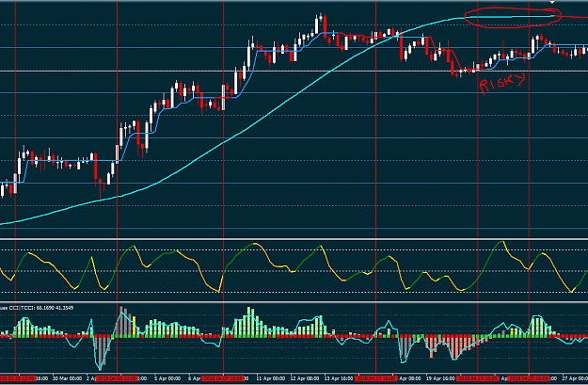Select the red 2018.04.25 date marker label
588x385 pixels.
tap(529, 378)
